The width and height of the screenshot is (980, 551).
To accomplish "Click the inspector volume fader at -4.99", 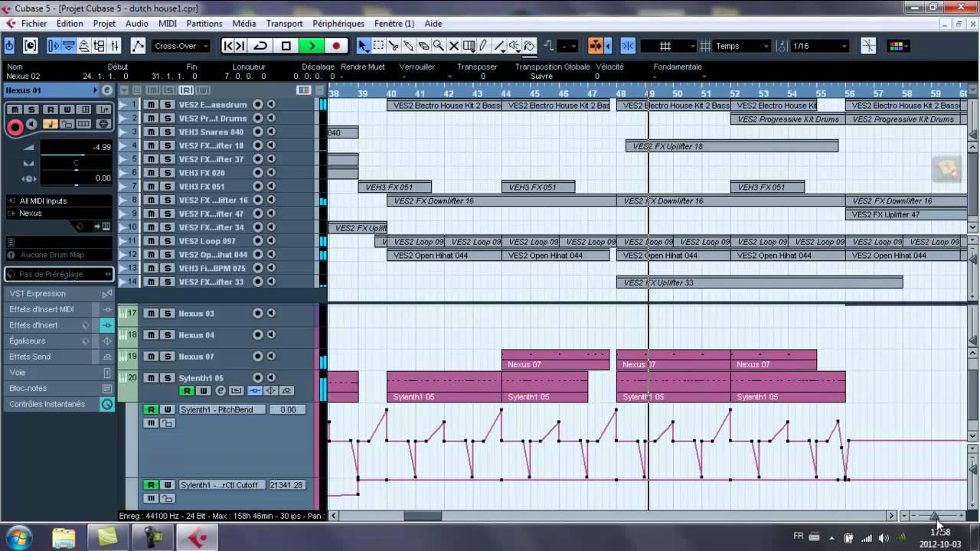I will (75, 148).
